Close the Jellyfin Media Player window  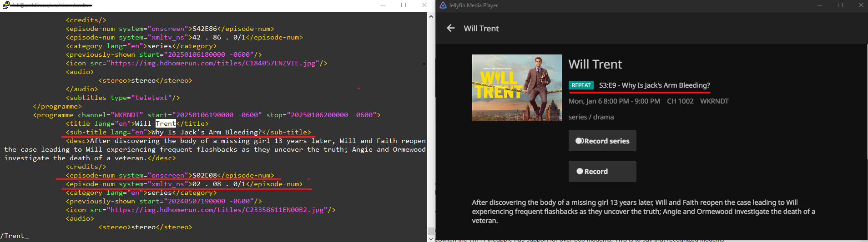(861, 5)
